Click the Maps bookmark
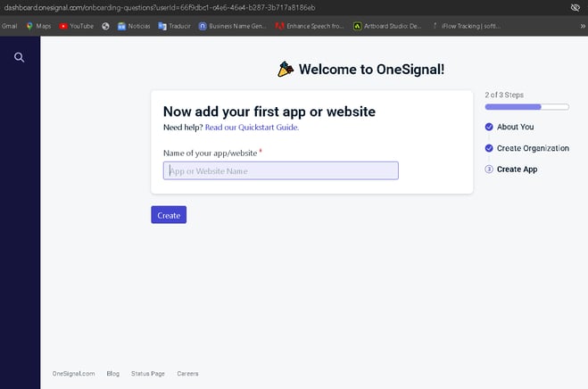This screenshot has width=588, height=389. (38, 26)
